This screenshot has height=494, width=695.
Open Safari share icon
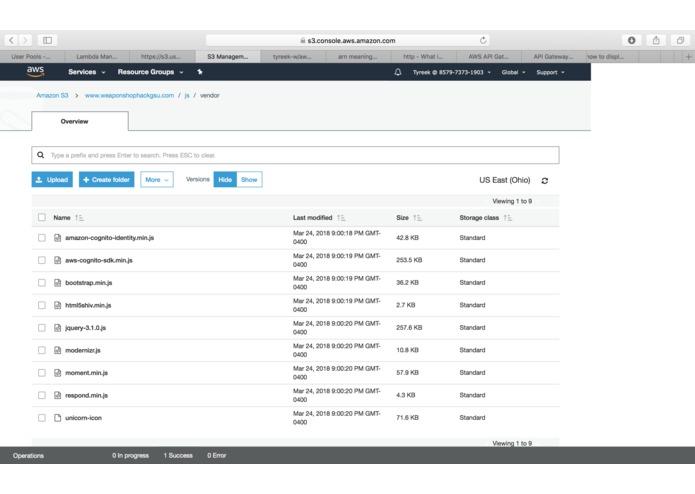pyautogui.click(x=656, y=40)
